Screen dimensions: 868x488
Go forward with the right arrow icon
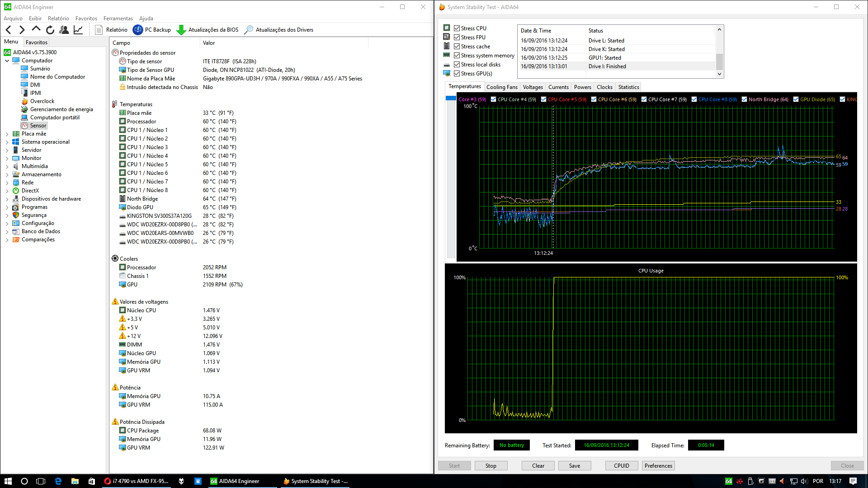pos(22,30)
